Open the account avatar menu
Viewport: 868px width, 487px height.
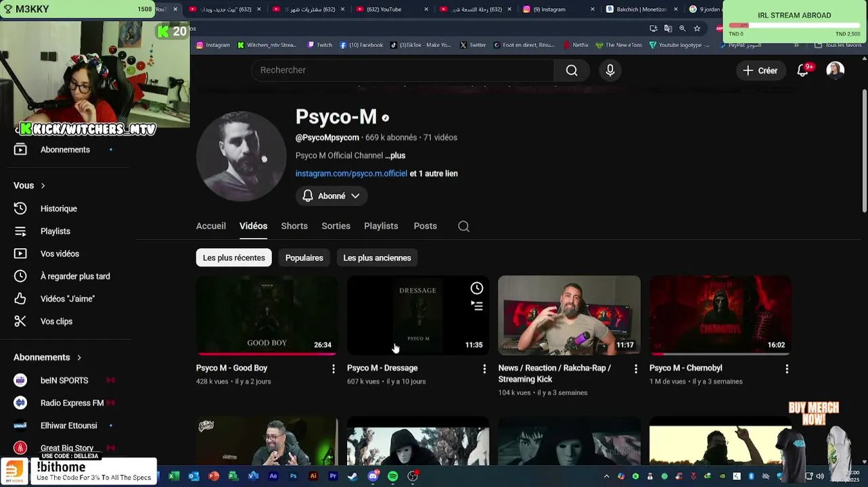pyautogui.click(x=836, y=70)
